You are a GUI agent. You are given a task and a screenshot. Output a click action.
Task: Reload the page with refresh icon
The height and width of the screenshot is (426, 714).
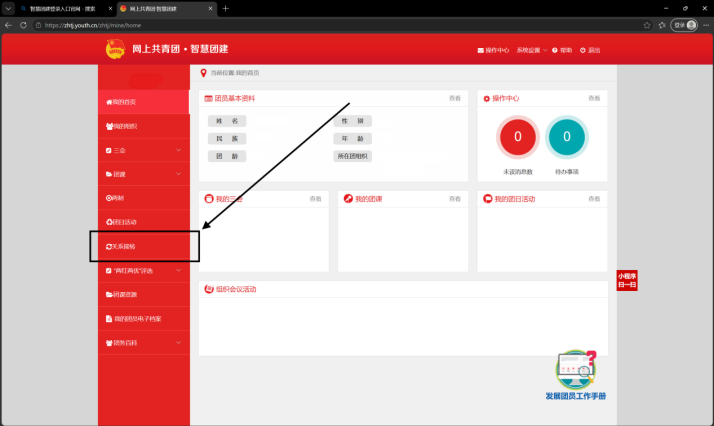[23, 25]
